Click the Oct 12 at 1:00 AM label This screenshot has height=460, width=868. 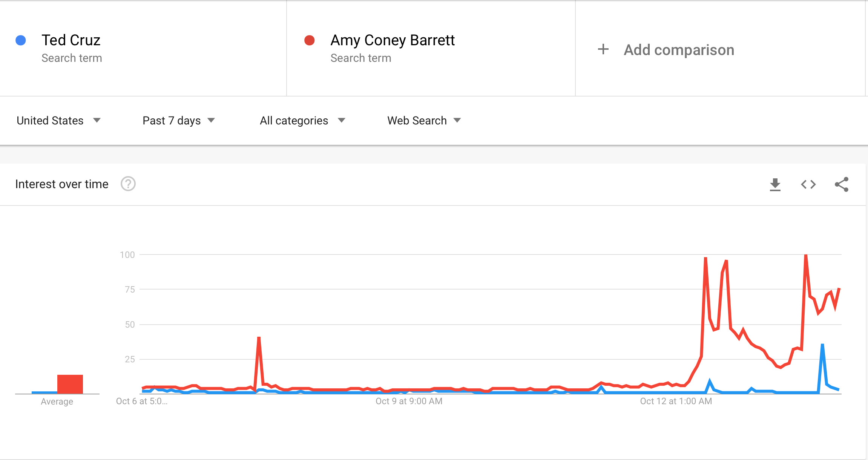[x=676, y=401]
